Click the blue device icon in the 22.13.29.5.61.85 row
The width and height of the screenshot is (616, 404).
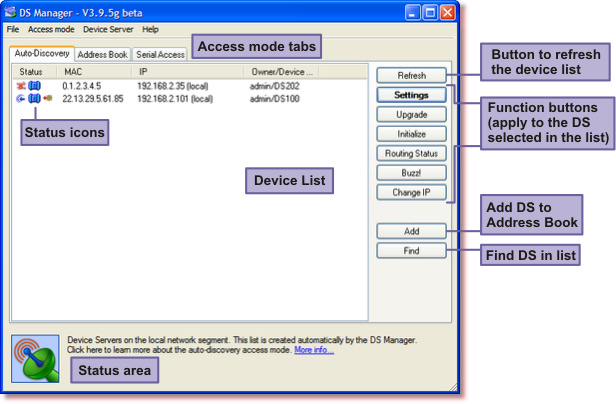click(34, 98)
